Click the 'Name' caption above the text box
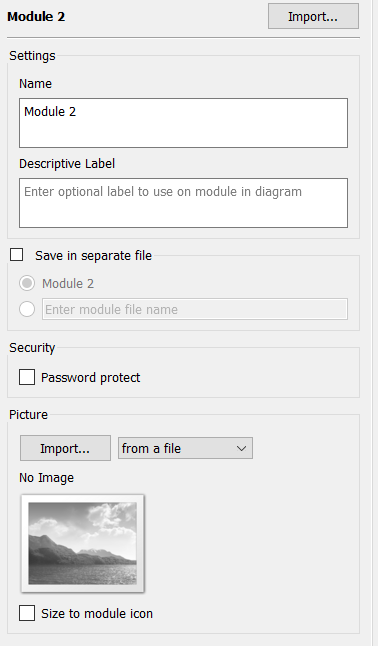The image size is (378, 646). tap(35, 84)
